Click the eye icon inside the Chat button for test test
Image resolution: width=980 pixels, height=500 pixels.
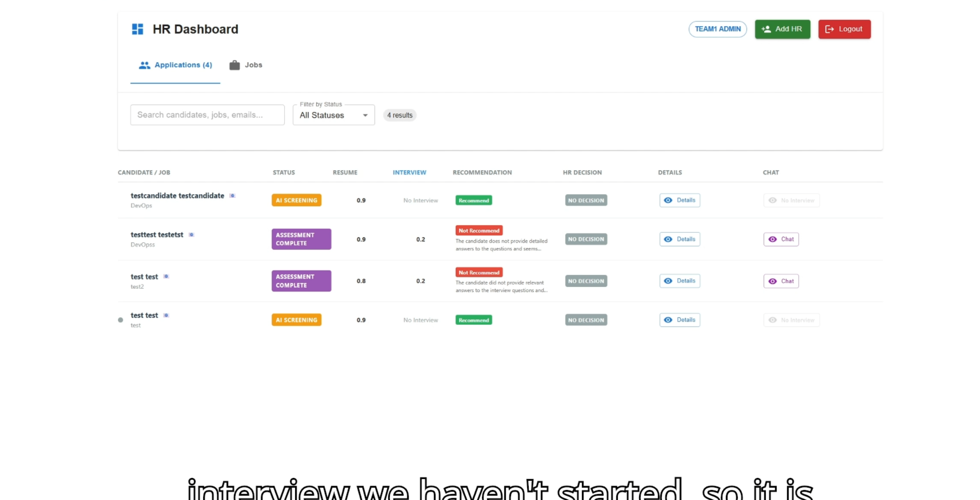773,281
